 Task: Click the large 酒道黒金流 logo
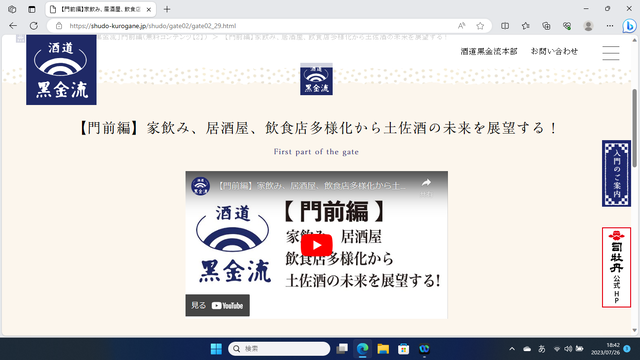pos(61,70)
